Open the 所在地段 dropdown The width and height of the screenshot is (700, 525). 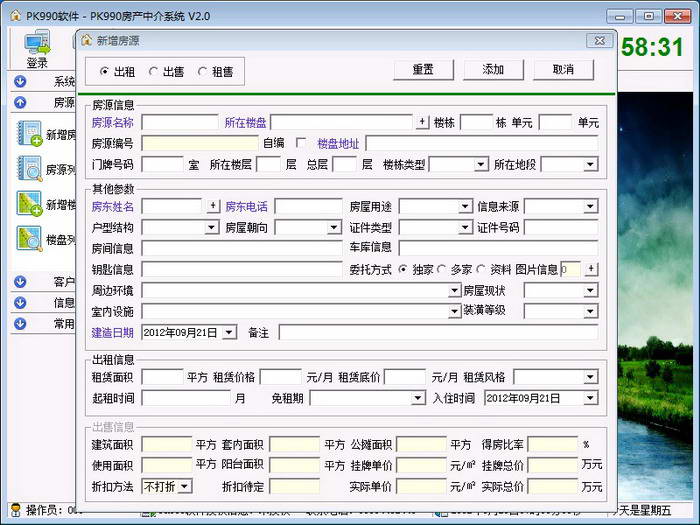[591, 164]
